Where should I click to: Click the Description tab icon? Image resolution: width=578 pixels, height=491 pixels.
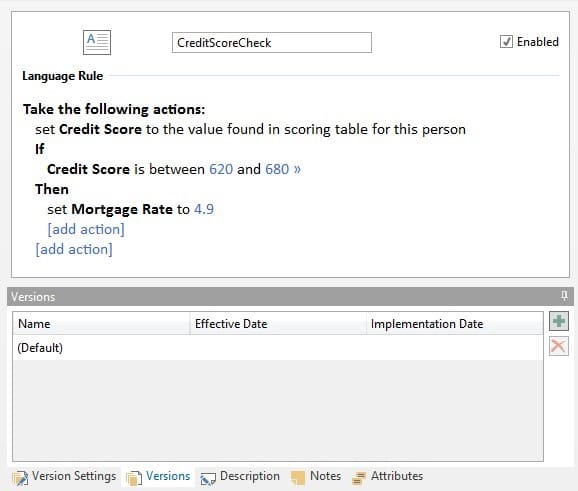(x=208, y=478)
